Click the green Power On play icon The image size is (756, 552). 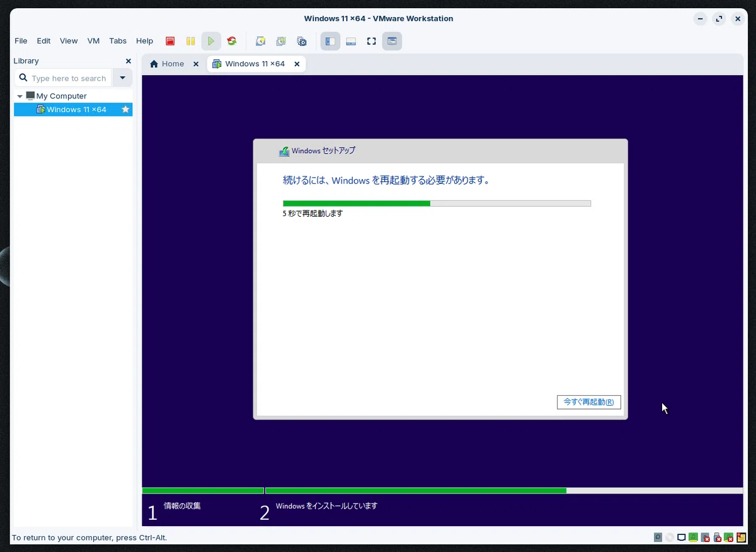[211, 41]
